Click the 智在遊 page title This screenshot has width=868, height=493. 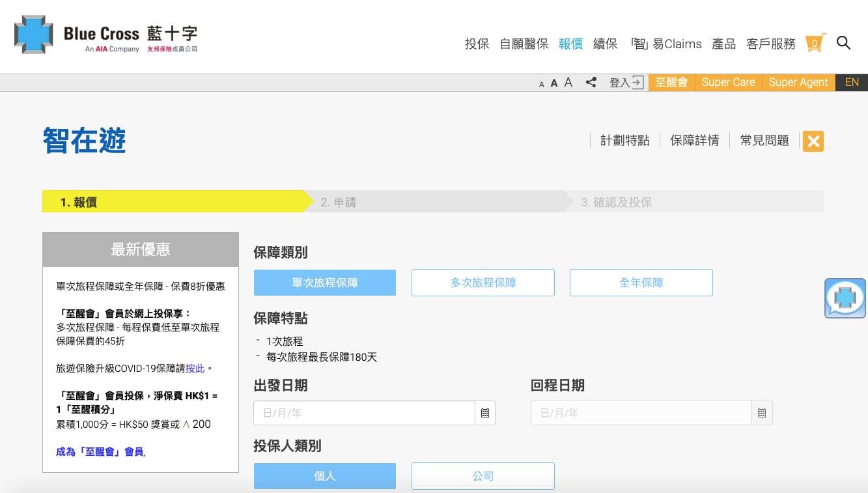click(85, 141)
